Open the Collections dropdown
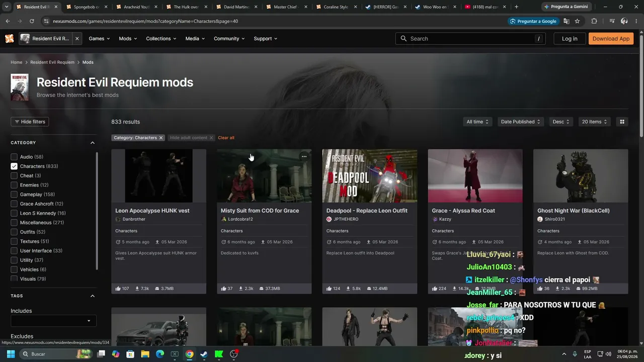Screen dimensions: 644x362 click(x=161, y=39)
